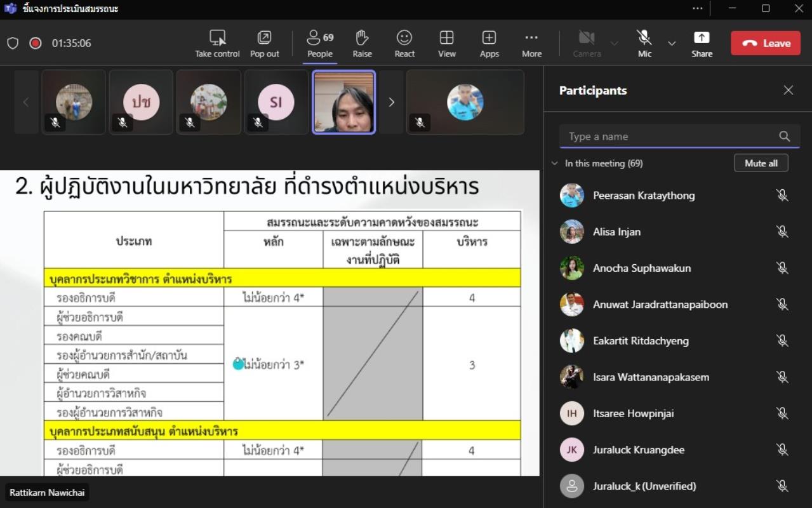Open the dropdown arrow next to Camera
The height and width of the screenshot is (508, 812).
pyautogui.click(x=614, y=43)
